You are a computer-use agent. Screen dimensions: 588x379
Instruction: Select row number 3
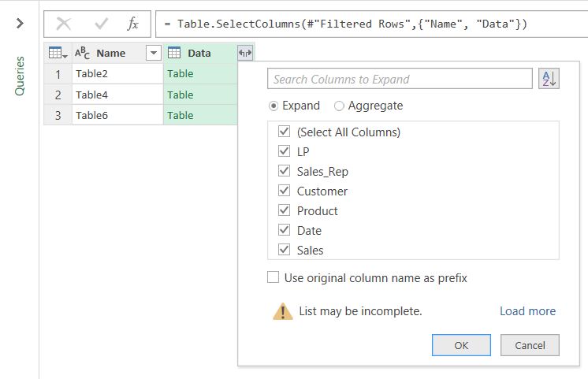[x=58, y=115]
